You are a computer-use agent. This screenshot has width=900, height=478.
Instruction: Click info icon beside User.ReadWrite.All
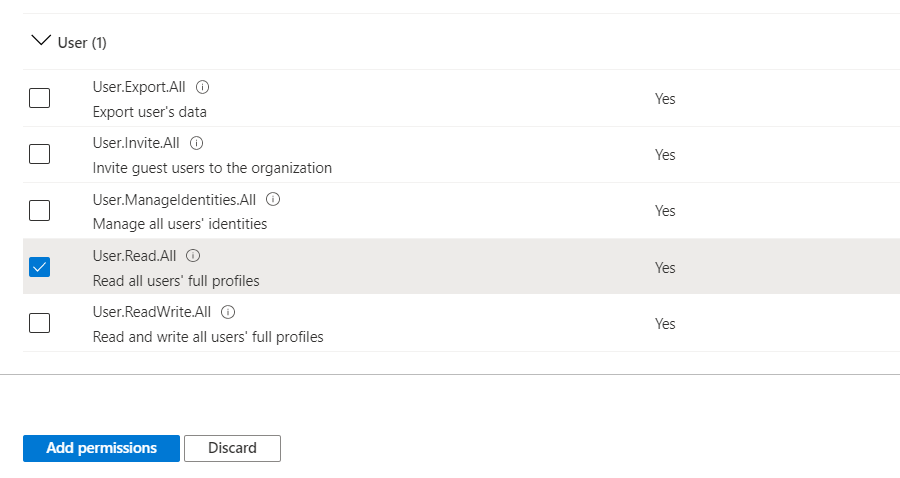click(x=228, y=312)
